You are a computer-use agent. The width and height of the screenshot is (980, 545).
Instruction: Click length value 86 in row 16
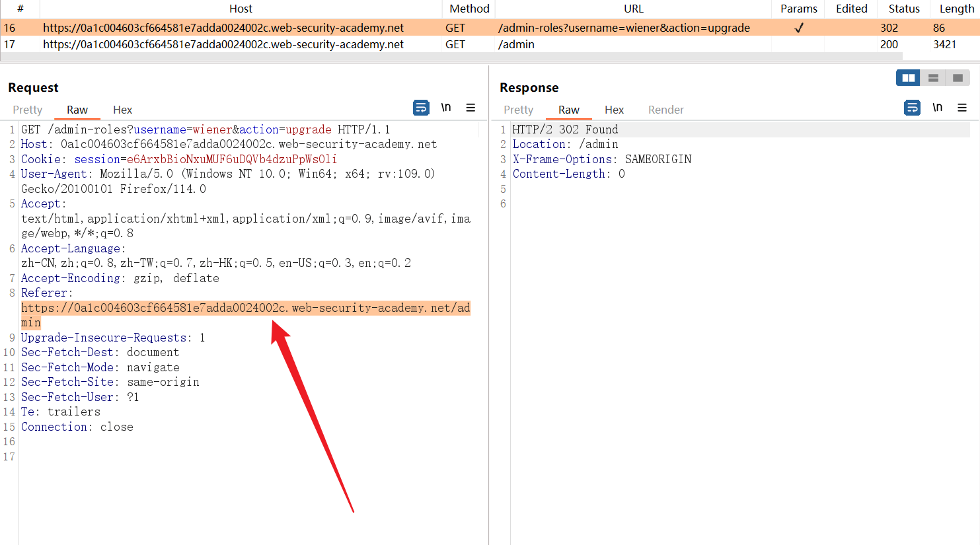point(939,28)
